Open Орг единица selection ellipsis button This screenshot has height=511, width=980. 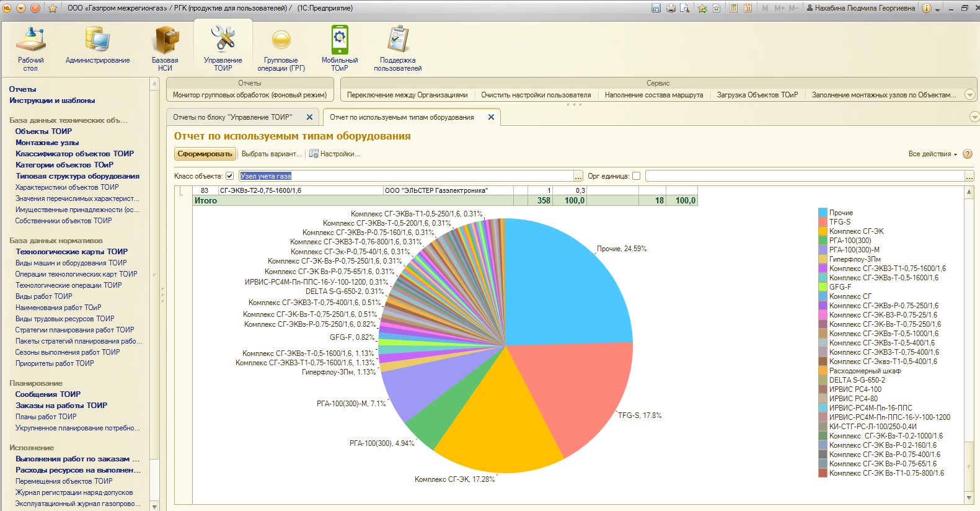[969, 177]
